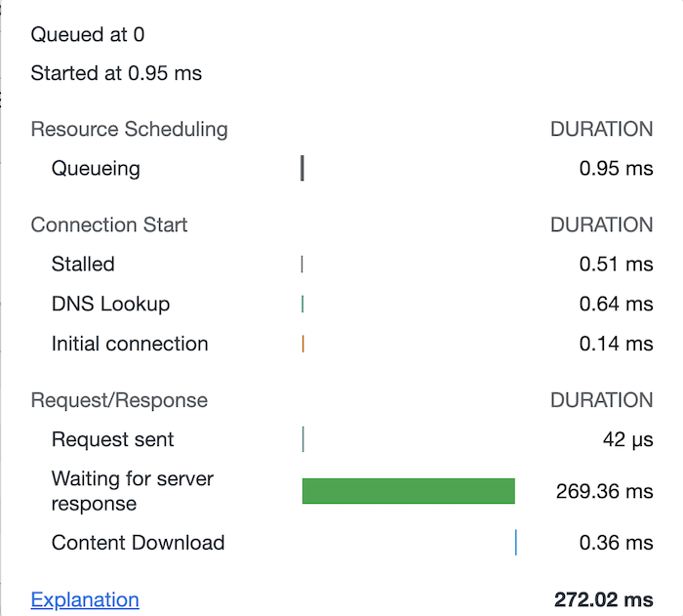Select the 'Started at 0.95 ms' text
The image size is (683, 616).
click(116, 73)
